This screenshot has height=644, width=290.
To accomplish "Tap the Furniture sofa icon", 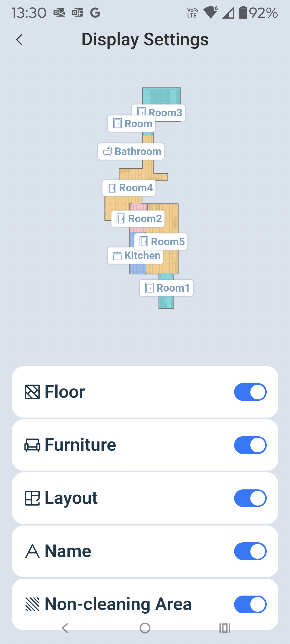I will coord(32,445).
